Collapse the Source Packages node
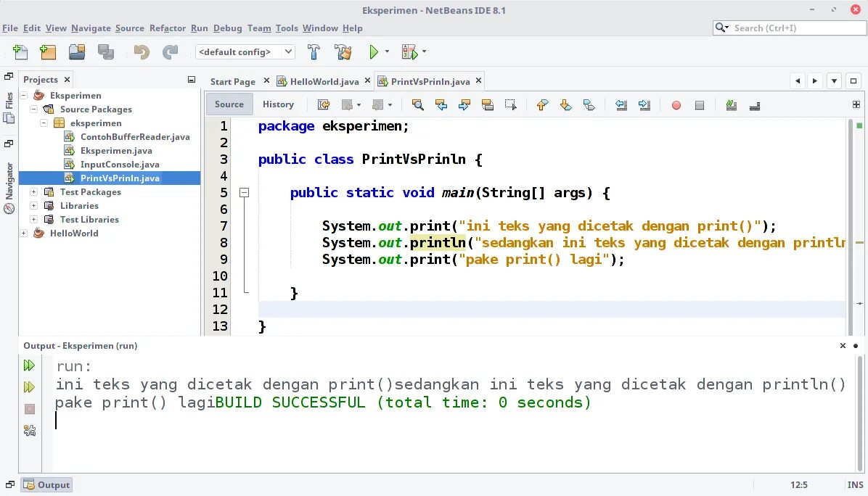Viewport: 868px width, 496px height. click(34, 109)
